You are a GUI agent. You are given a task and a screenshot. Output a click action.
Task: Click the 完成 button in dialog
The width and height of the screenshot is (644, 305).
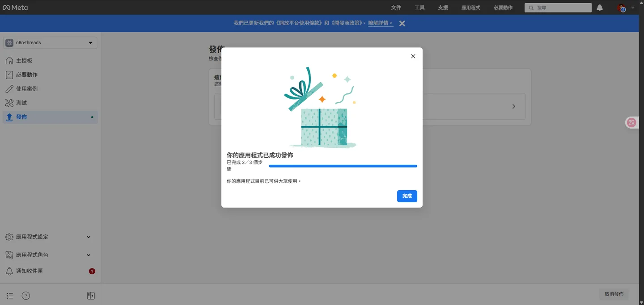point(407,196)
